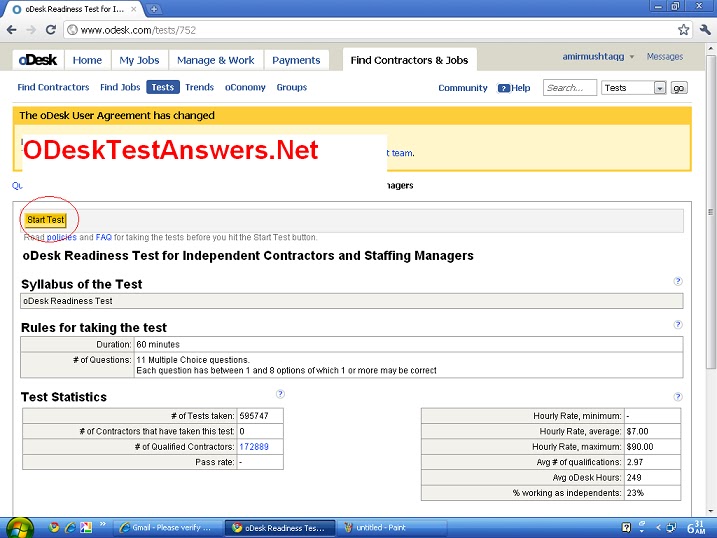
Task: Click the oDesk logo
Action: pos(38,60)
